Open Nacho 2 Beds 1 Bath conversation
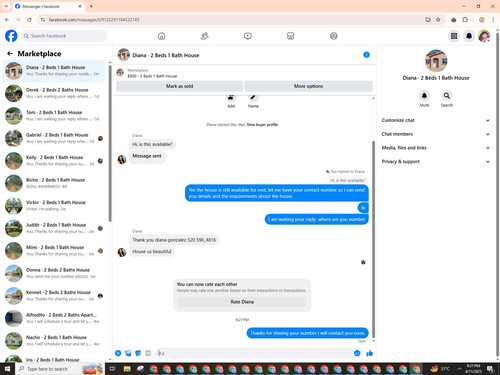 [x=54, y=341]
